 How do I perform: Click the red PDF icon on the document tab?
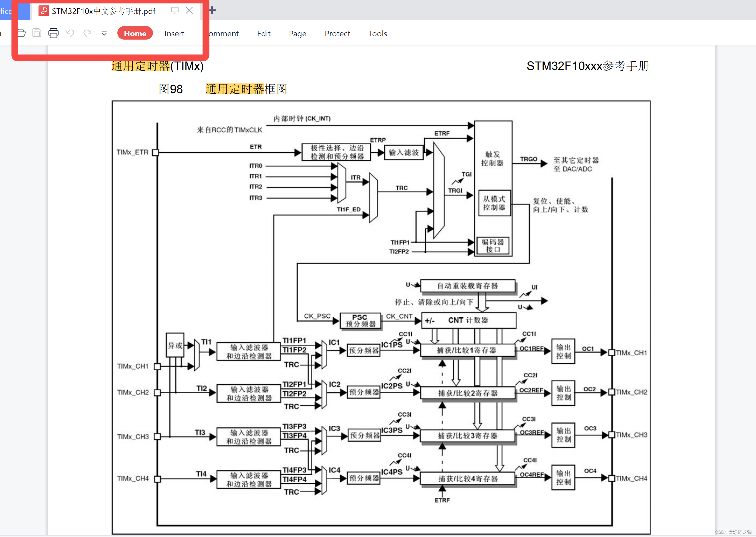(44, 11)
